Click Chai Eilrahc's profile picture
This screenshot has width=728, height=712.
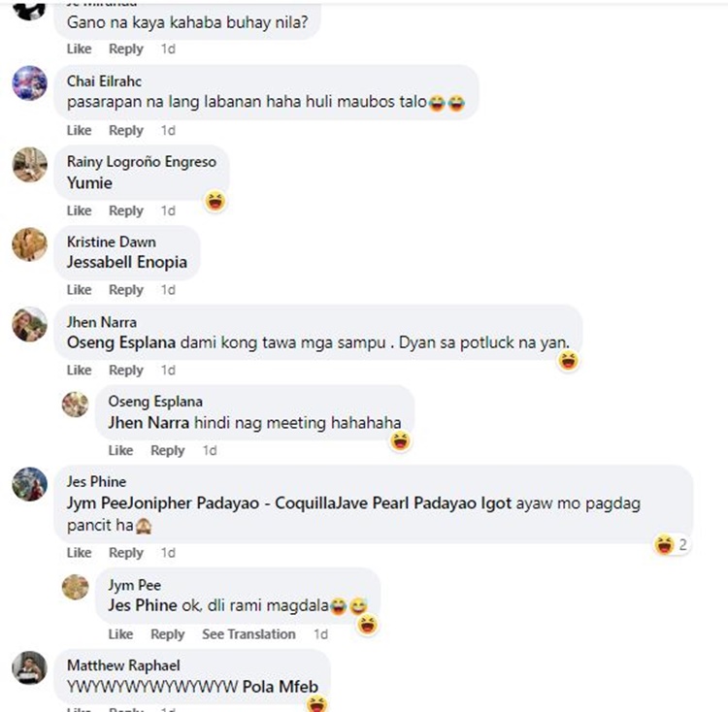click(x=29, y=83)
